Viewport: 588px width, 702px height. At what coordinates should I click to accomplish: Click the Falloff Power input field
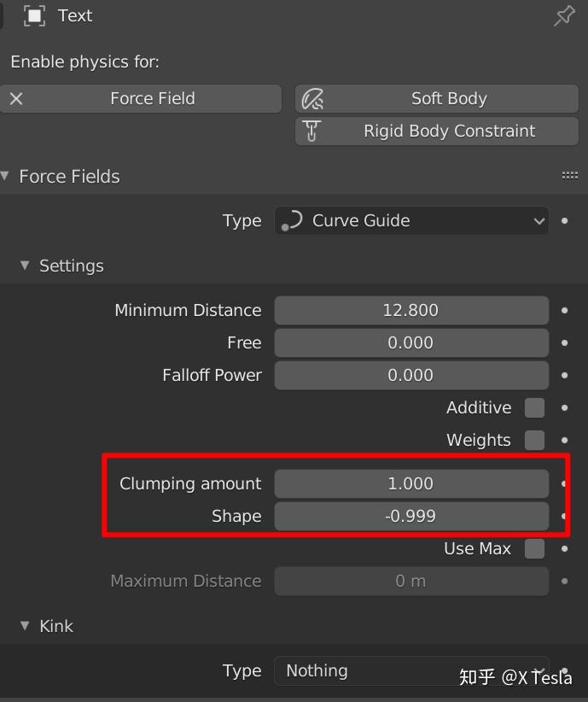click(411, 375)
